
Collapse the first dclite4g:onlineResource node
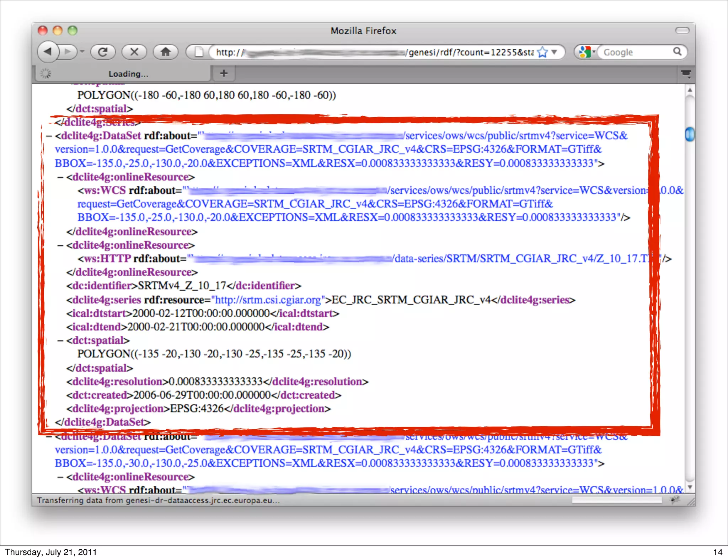[x=60, y=177]
